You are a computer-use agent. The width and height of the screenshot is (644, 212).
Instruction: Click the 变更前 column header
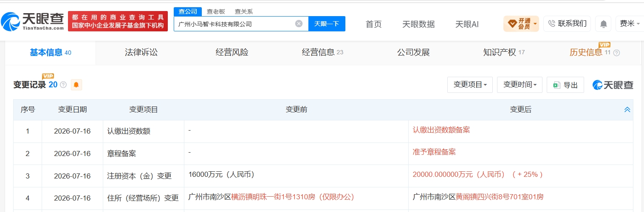pyautogui.click(x=297, y=110)
